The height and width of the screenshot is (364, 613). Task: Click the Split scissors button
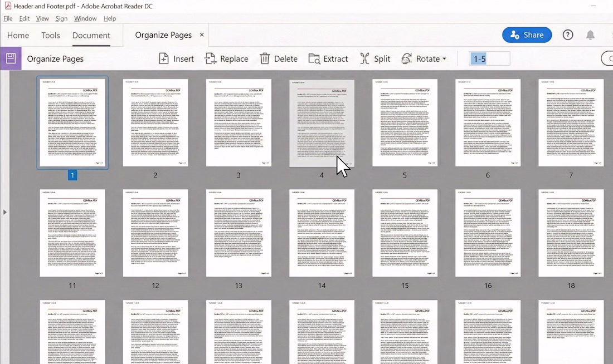click(x=375, y=58)
